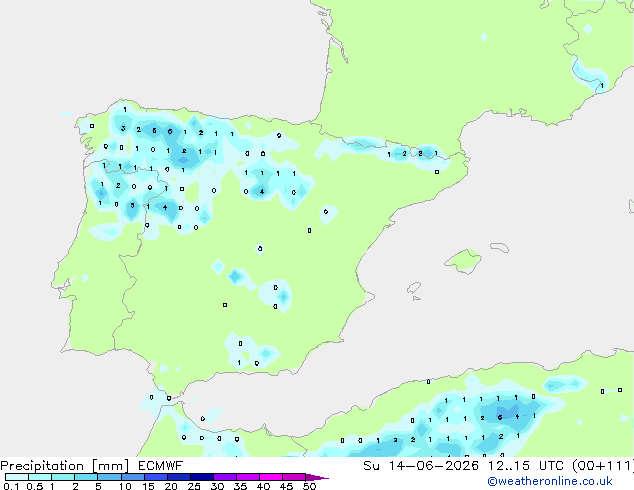Click the '35' legend tick label
The width and height of the screenshot is (634, 490).
pos(241,486)
